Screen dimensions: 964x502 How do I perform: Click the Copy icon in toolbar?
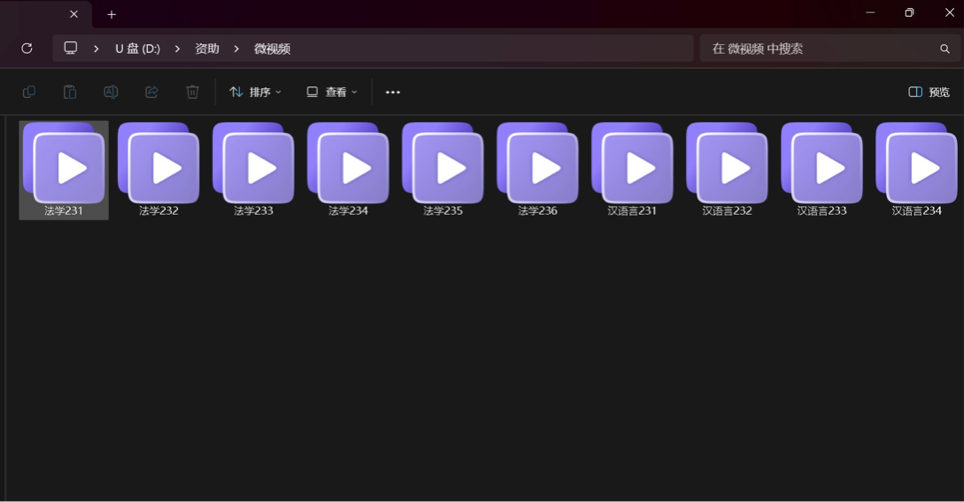tap(29, 92)
